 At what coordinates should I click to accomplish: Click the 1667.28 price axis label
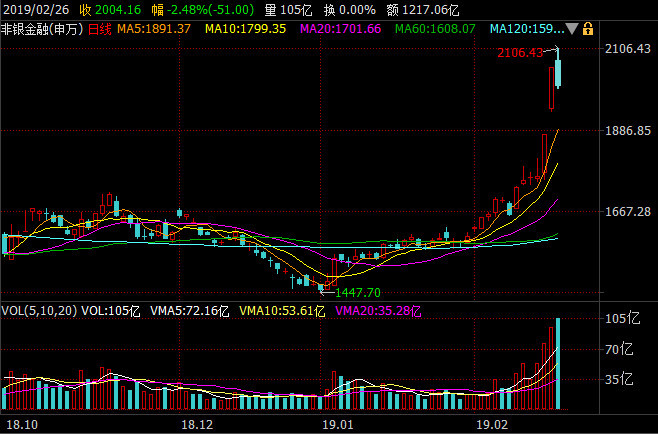point(627,211)
